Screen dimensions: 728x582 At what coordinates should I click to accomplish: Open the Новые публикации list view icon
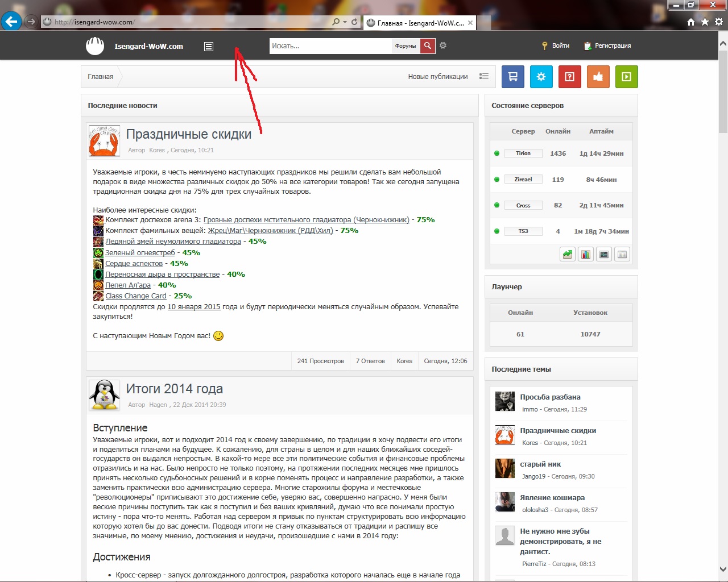[484, 76]
